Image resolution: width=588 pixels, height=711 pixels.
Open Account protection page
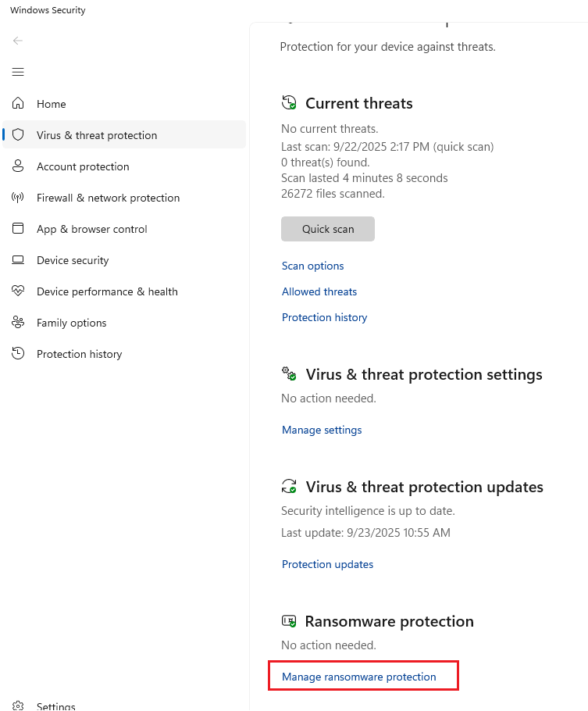[124, 166]
